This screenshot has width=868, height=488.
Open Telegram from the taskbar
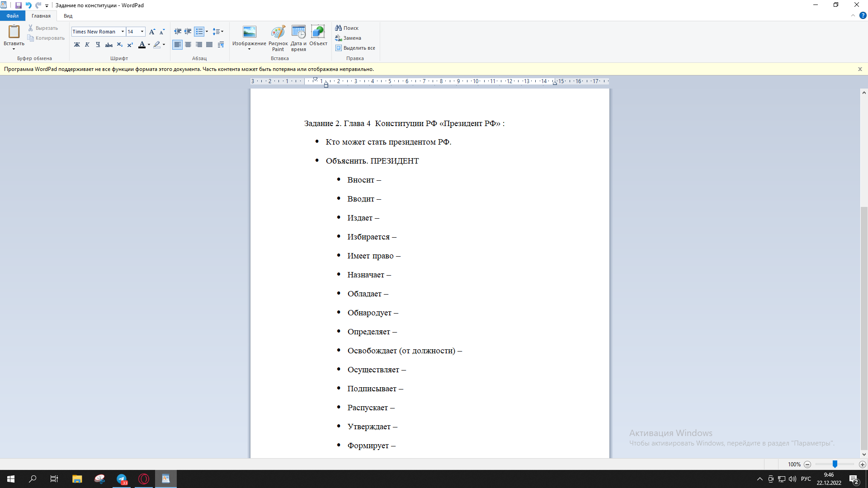pos(122,479)
